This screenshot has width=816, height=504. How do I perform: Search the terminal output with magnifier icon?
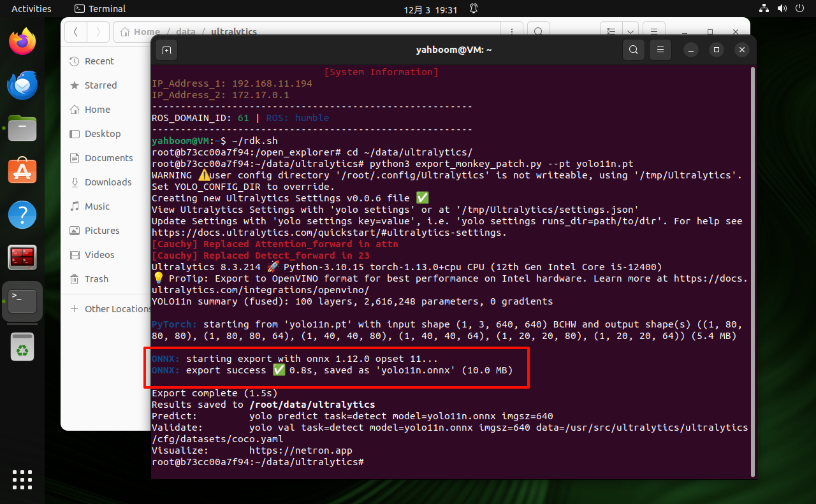point(633,50)
